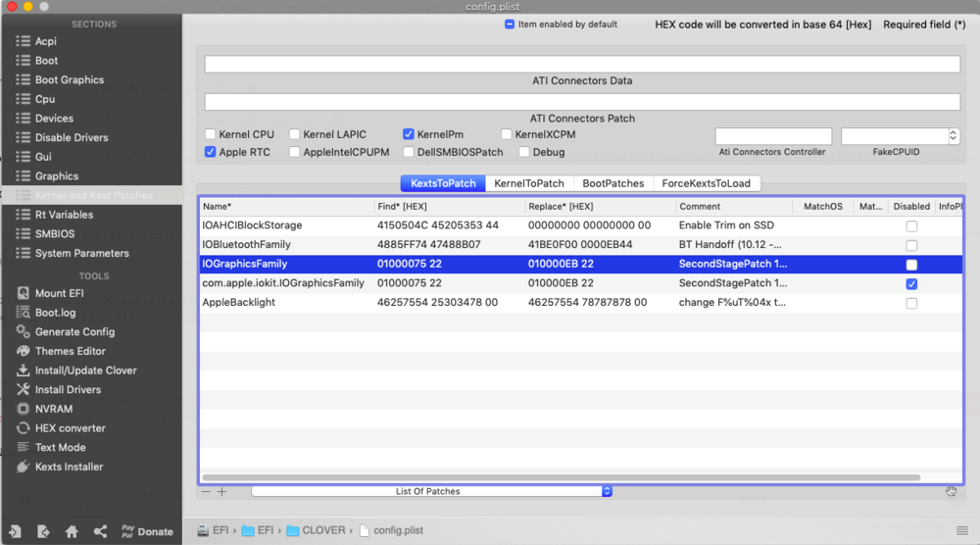Switch to the KernelToPatch tab

[529, 183]
